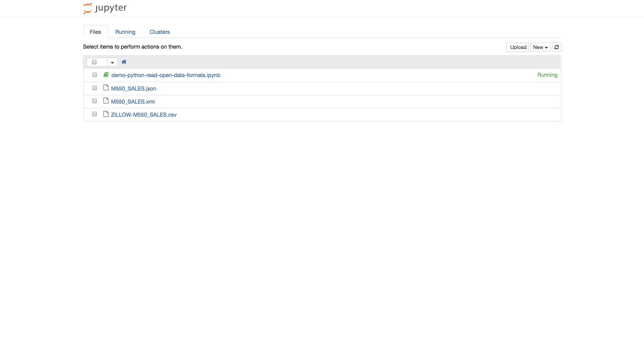Open the selection type dropdown arrow
Image resolution: width=644 pixels, height=362 pixels.
112,62
